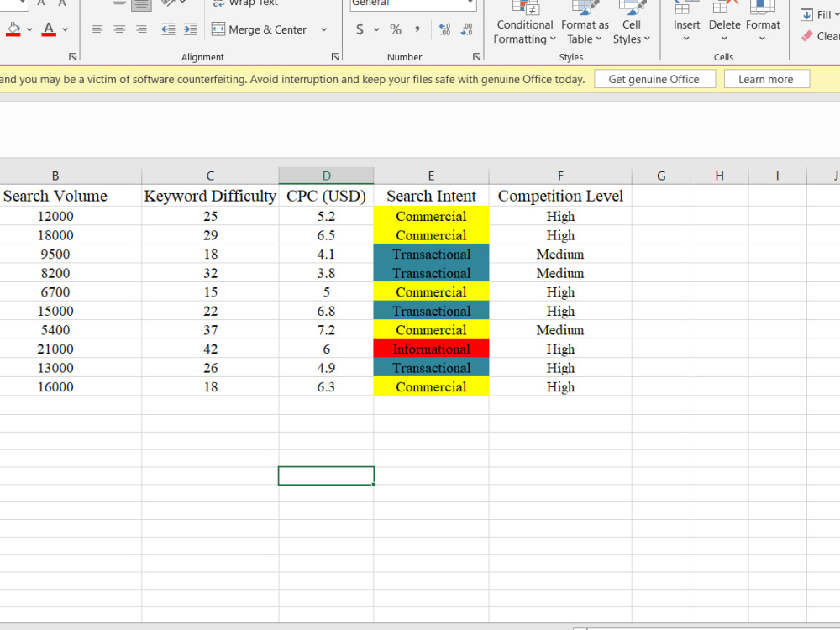Select the Search Volume cell showing 16000

pos(71,386)
